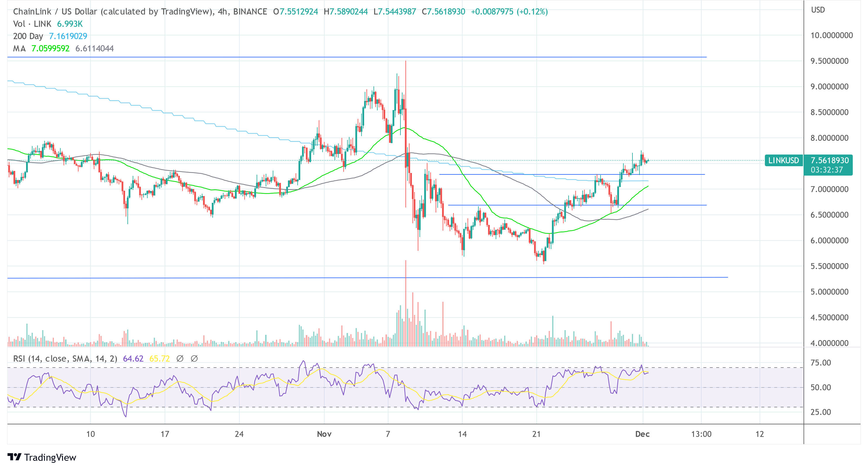Click the 17 date on time axis
The width and height of the screenshot is (868, 470).
point(165,434)
